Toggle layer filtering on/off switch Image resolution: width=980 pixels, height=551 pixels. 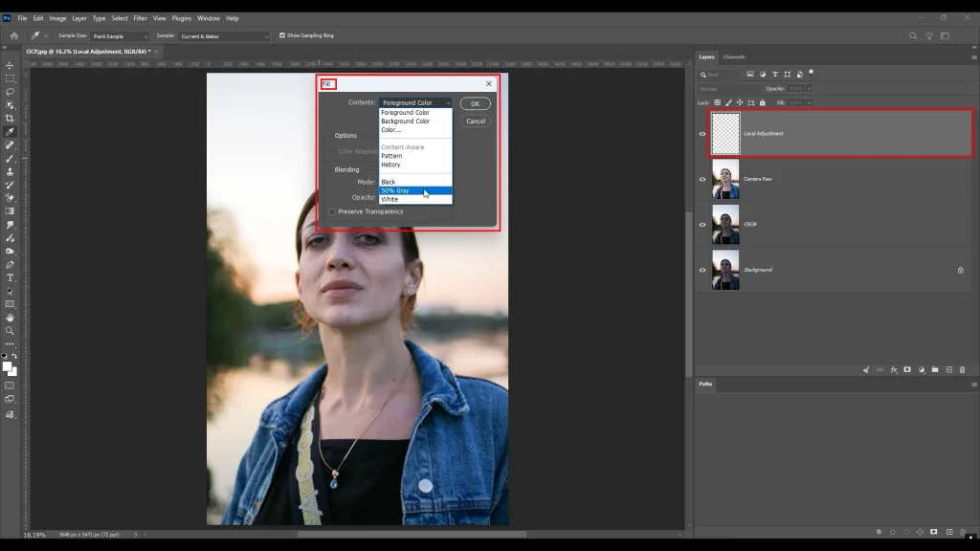[x=812, y=73]
